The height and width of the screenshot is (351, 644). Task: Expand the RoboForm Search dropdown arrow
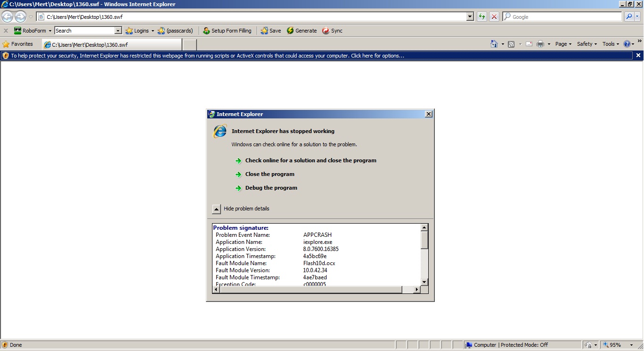point(118,31)
